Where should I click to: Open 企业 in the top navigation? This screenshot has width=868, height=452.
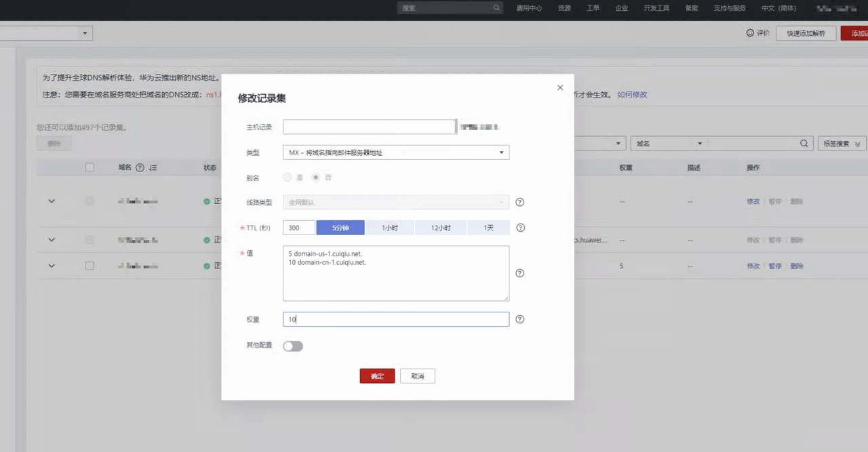point(621,8)
